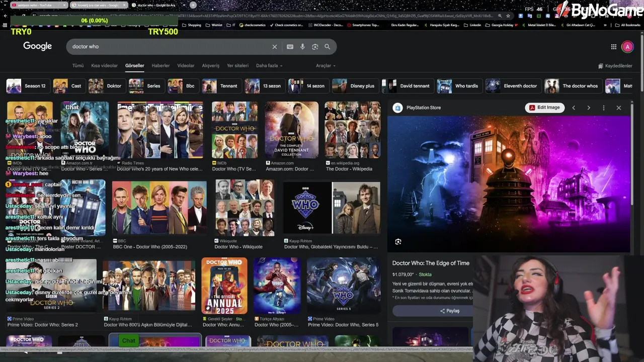The width and height of the screenshot is (644, 362).
Task: Expand the Daha fazla dropdown
Action: pos(269,65)
